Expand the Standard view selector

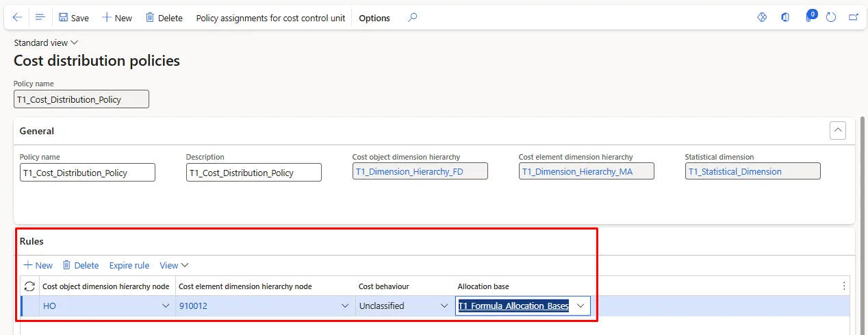click(x=46, y=42)
